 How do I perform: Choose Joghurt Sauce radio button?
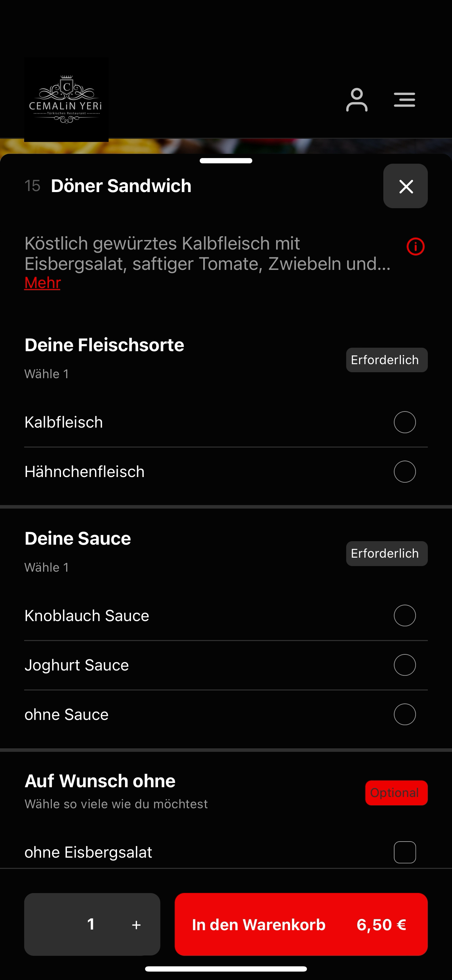[404, 665]
